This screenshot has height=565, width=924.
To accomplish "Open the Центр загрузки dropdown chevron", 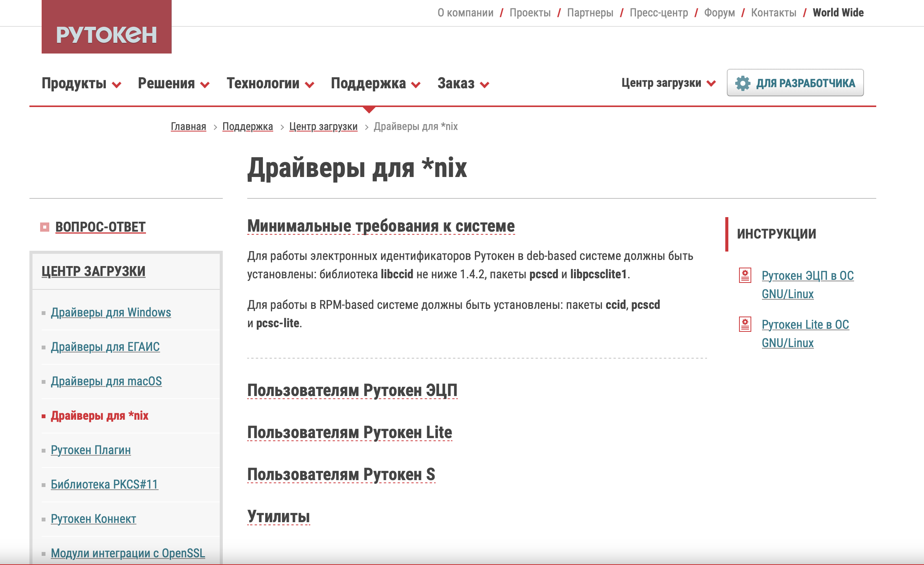I will tap(711, 83).
